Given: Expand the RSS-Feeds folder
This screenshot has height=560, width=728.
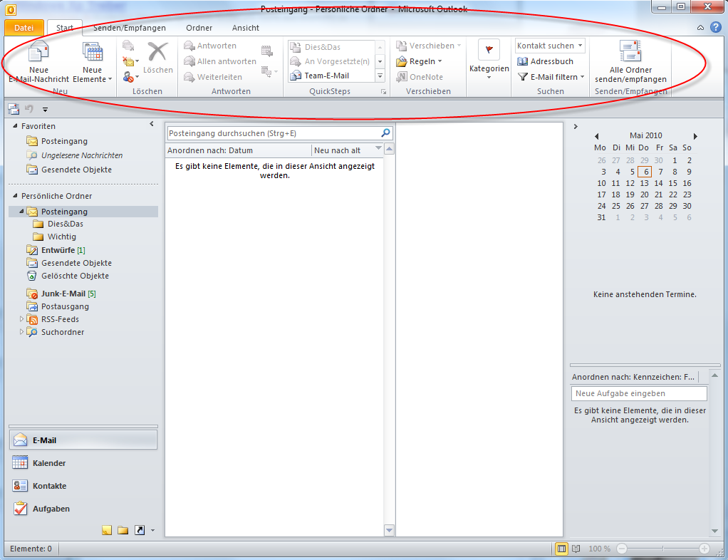Looking at the screenshot, I should [22, 319].
